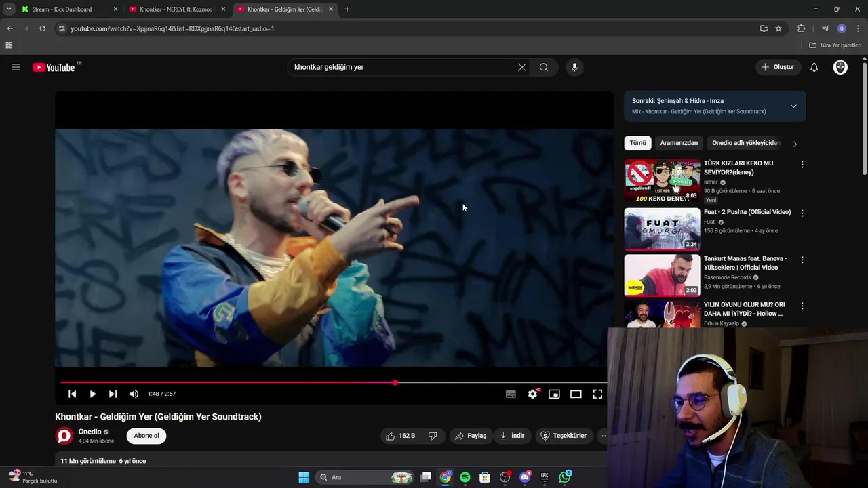Play the previous video in the mix

pyautogui.click(x=73, y=394)
